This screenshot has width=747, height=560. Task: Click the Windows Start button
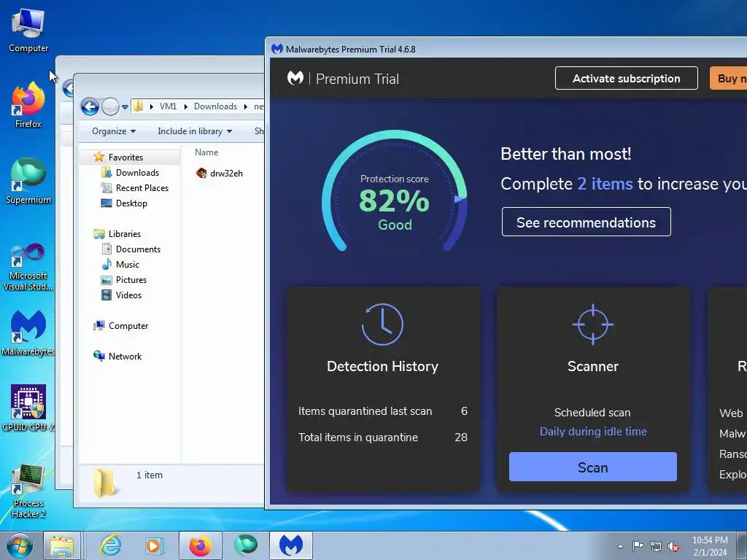20,545
